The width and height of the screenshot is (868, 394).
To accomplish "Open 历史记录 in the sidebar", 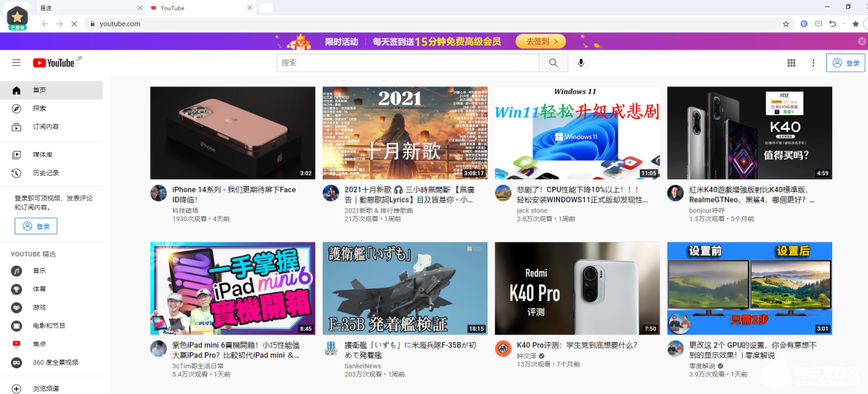I will point(51,173).
